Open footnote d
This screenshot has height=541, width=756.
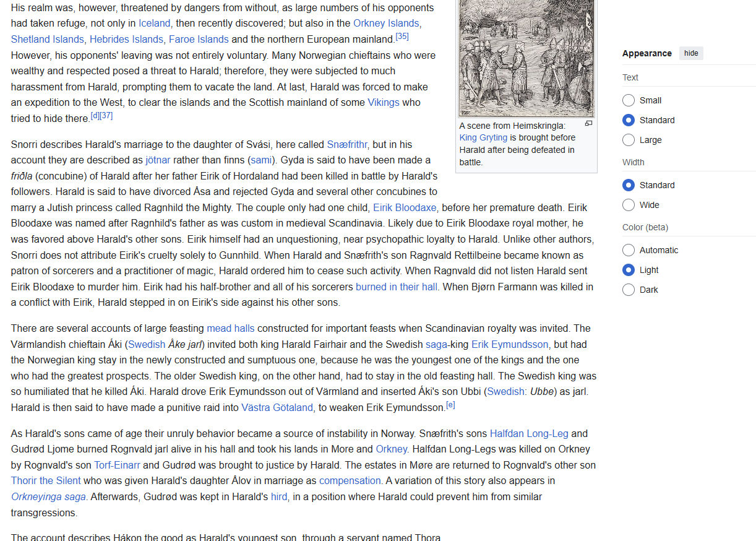95,115
